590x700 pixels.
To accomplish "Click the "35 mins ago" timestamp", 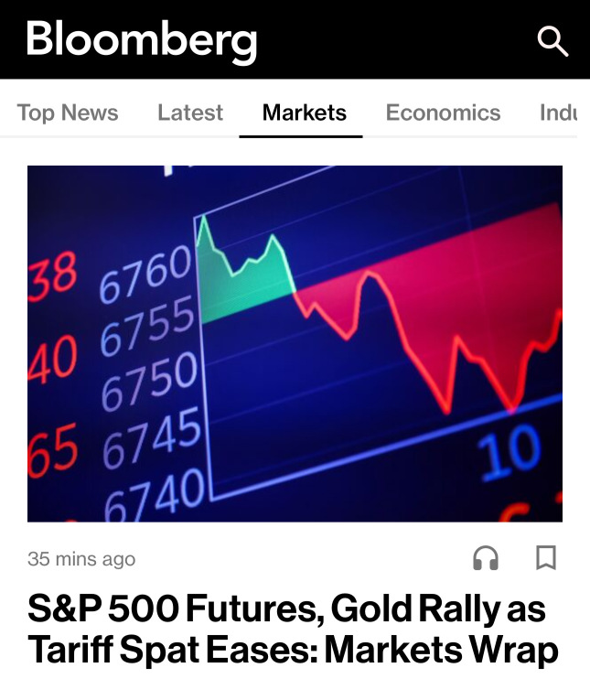I will (x=81, y=558).
